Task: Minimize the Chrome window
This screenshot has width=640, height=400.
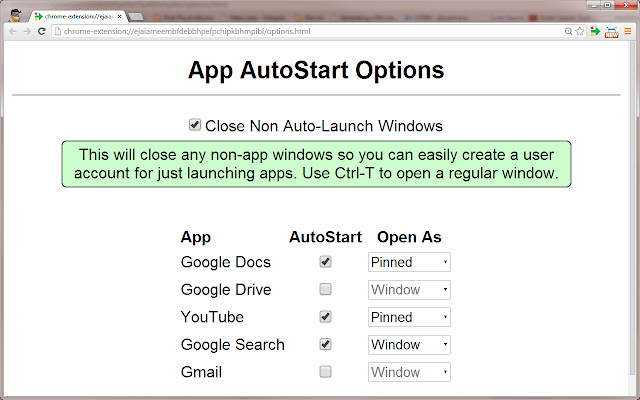Action: point(594,5)
